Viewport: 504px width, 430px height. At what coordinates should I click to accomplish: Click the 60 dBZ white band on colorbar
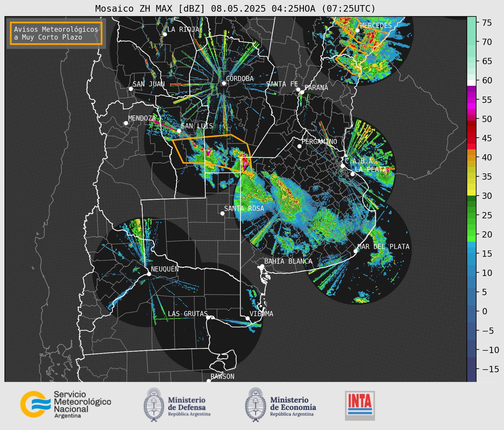click(x=471, y=83)
